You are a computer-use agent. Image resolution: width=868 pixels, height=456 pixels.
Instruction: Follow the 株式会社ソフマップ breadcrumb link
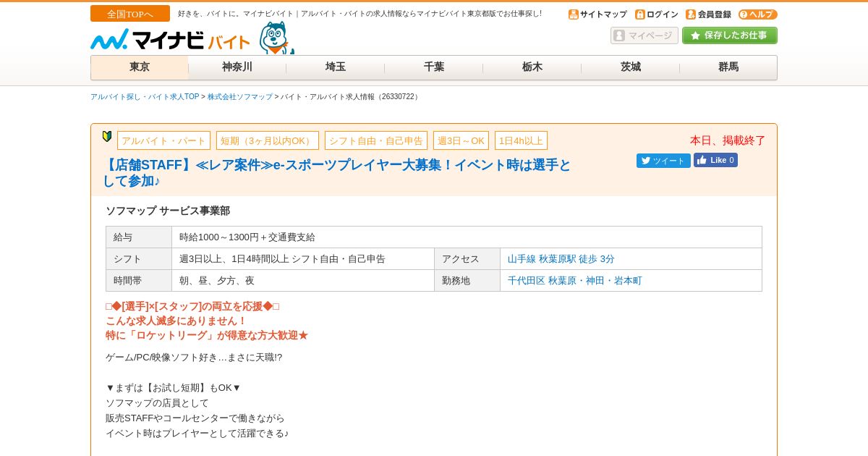(x=240, y=97)
